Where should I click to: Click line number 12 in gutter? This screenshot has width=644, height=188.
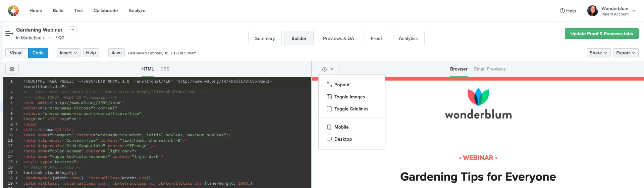point(10,146)
